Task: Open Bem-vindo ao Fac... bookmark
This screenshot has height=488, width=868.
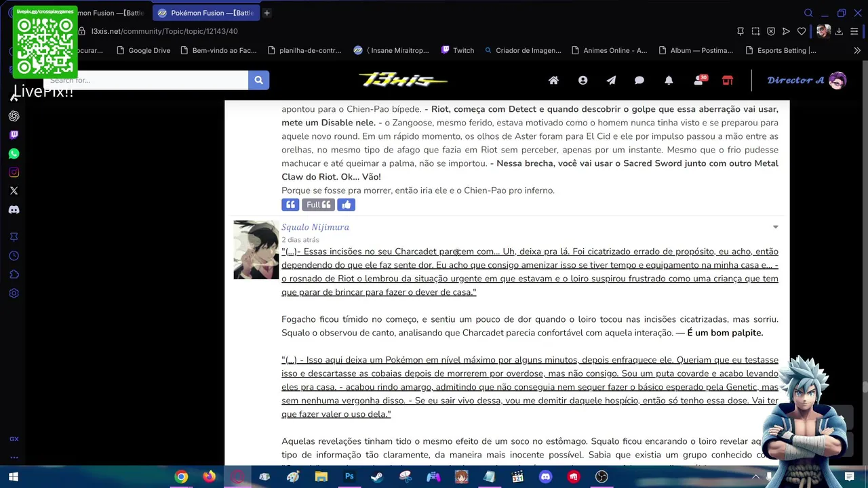Action: pos(218,50)
